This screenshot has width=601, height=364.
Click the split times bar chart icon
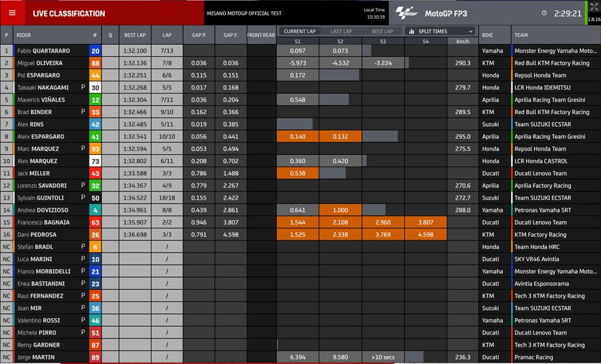click(x=411, y=31)
